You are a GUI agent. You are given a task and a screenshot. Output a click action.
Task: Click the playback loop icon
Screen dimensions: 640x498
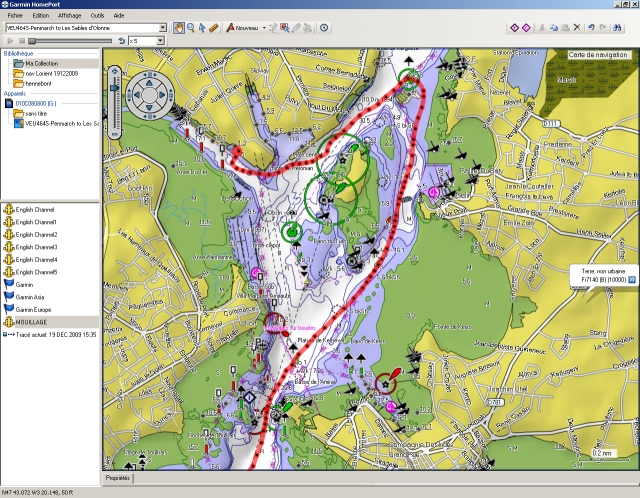pyautogui.click(x=121, y=41)
